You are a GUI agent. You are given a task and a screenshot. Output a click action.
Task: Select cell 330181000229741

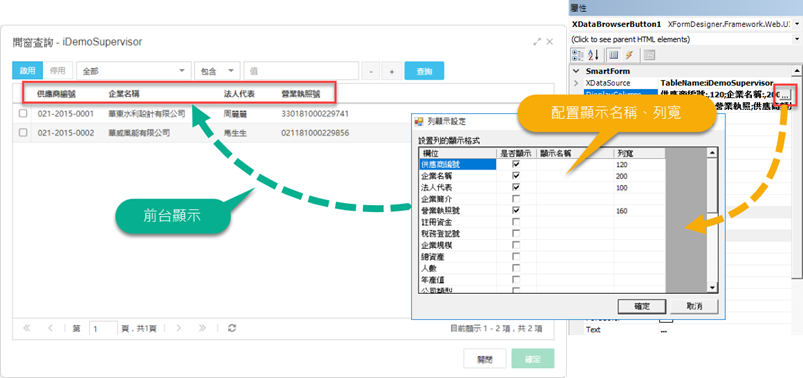coord(315,113)
